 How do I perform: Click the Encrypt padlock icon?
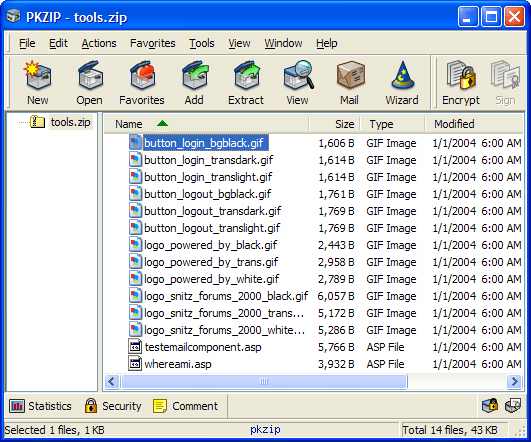tap(461, 76)
